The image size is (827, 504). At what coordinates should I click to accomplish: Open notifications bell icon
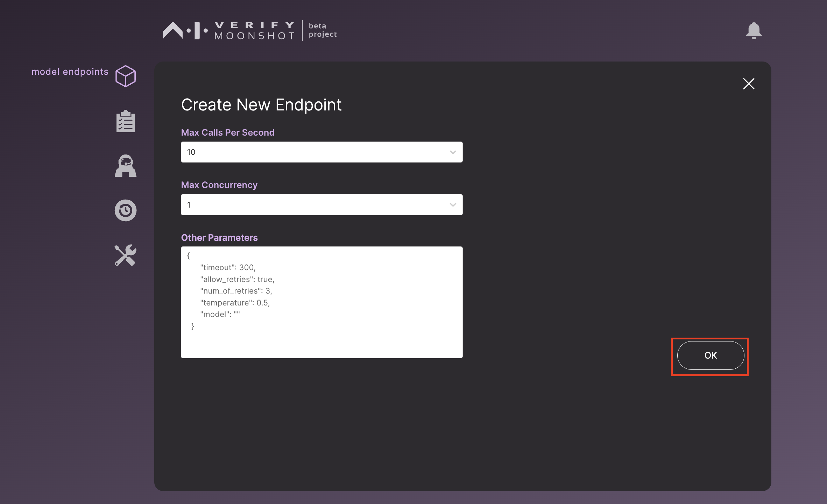[x=754, y=31]
